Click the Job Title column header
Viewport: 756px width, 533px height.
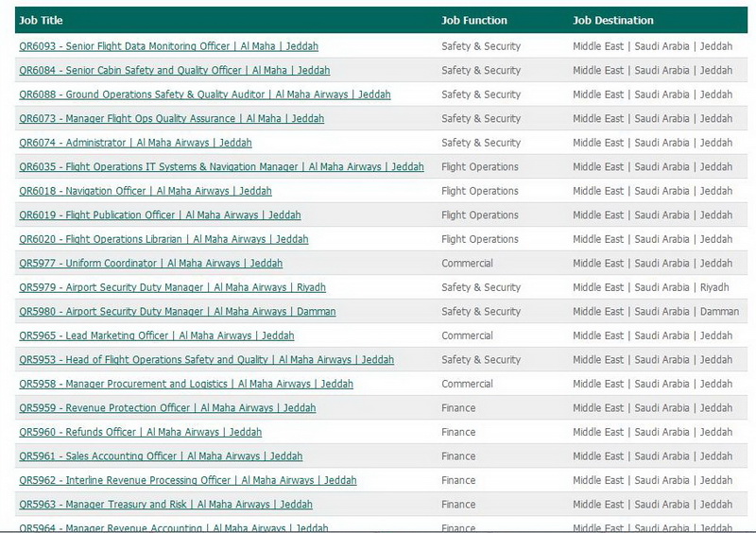[41, 20]
